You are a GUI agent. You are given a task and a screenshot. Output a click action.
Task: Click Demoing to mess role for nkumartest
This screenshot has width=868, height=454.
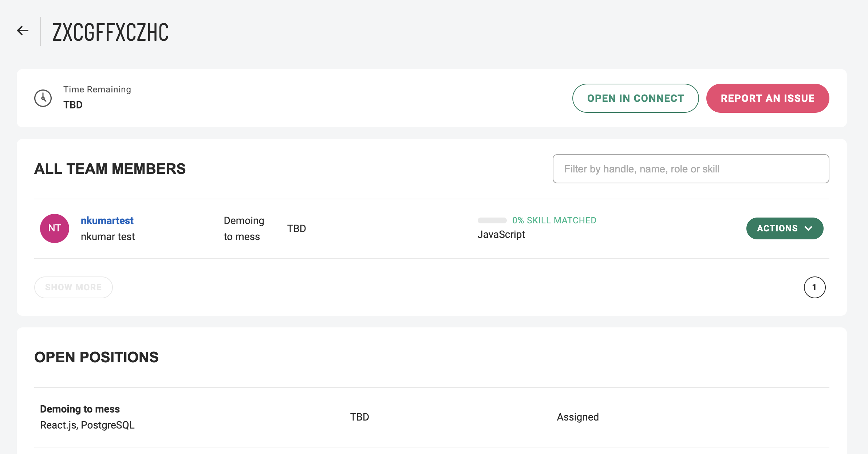[x=244, y=228]
